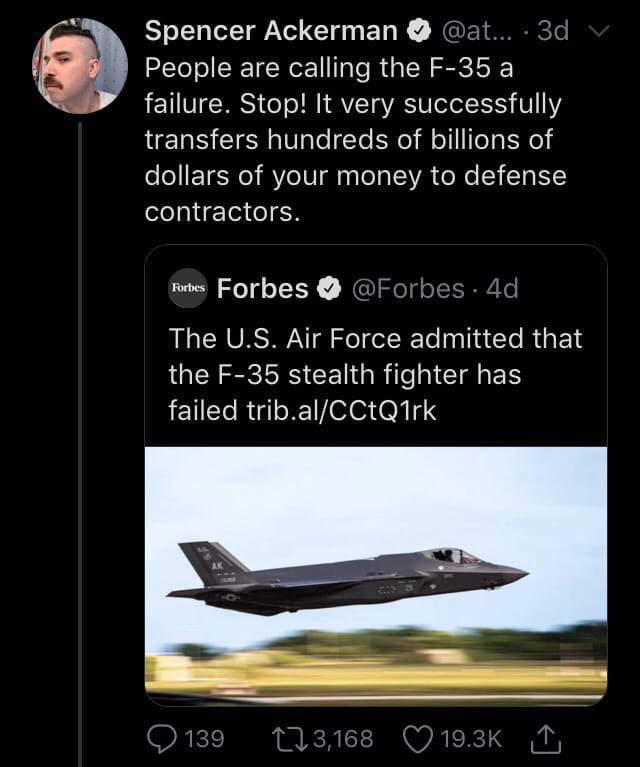The height and width of the screenshot is (767, 640).
Task: Open the Spencer Ackerman display name
Action: point(270,32)
